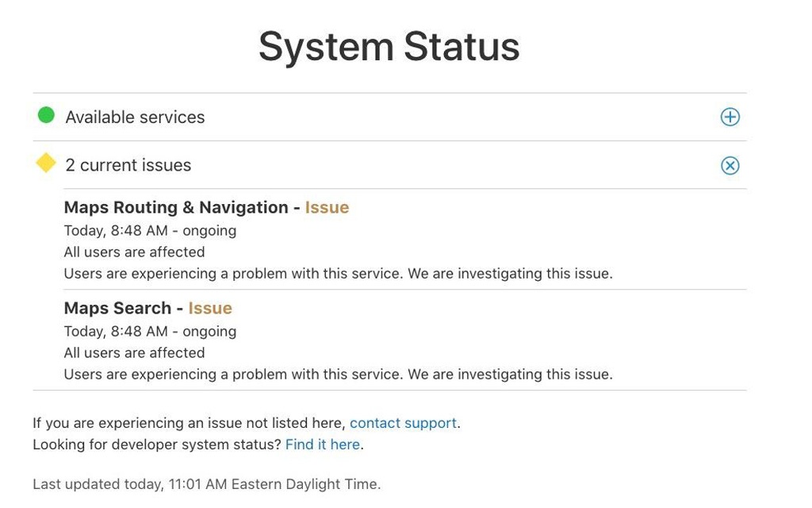
Task: Open the contact support link
Action: pos(403,423)
